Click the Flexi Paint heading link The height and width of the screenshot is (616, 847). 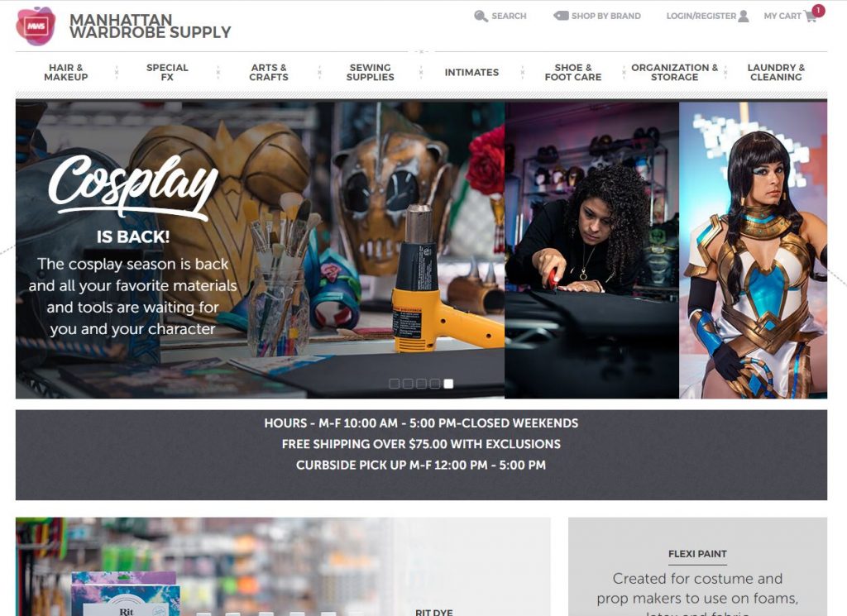tap(697, 554)
